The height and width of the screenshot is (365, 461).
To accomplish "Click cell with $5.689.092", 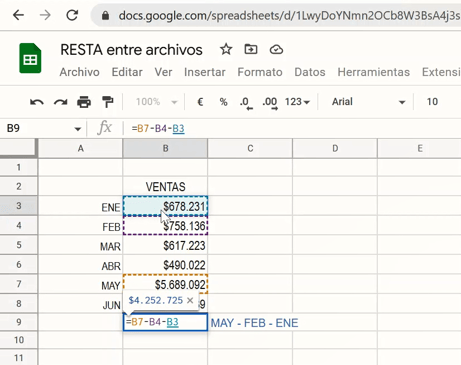I will [x=165, y=284].
